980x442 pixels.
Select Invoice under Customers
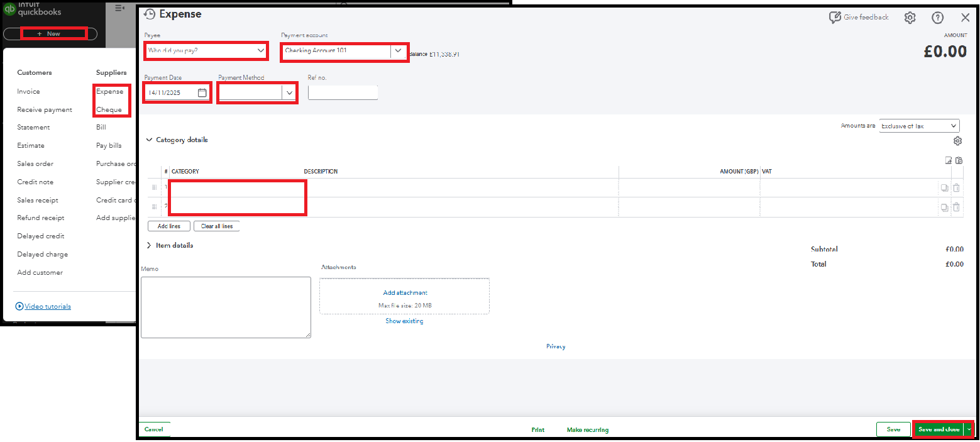click(28, 91)
